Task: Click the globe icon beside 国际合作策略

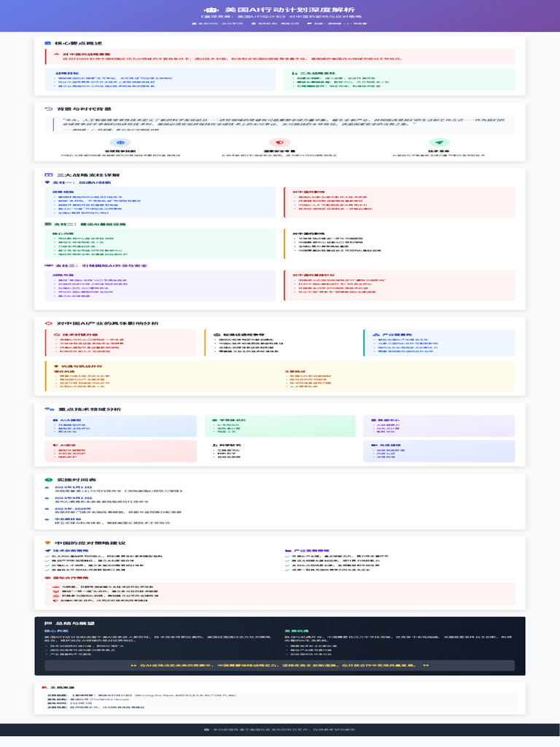Action: 47,578
